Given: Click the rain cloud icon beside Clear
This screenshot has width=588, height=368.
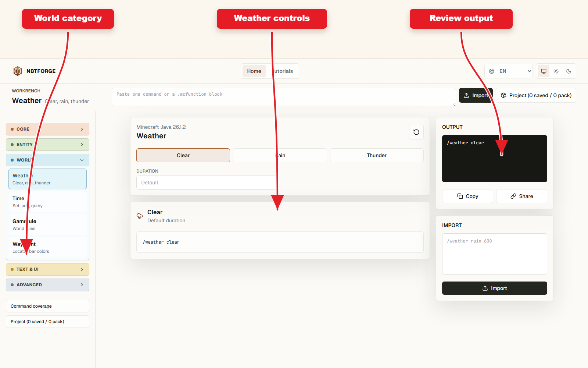Looking at the screenshot, I should pyautogui.click(x=140, y=216).
